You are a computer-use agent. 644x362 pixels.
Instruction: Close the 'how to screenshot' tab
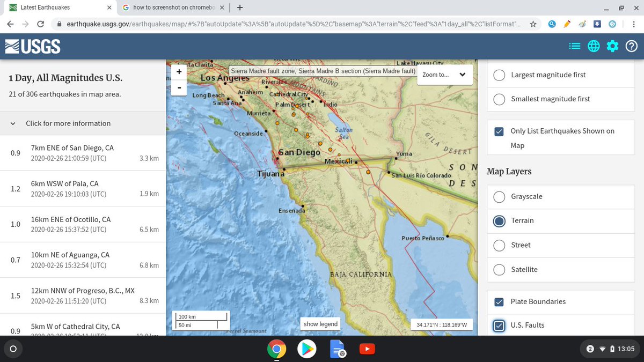pyautogui.click(x=223, y=8)
